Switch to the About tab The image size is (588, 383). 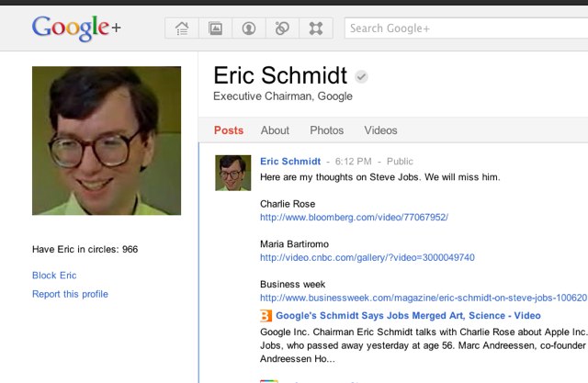tap(275, 130)
